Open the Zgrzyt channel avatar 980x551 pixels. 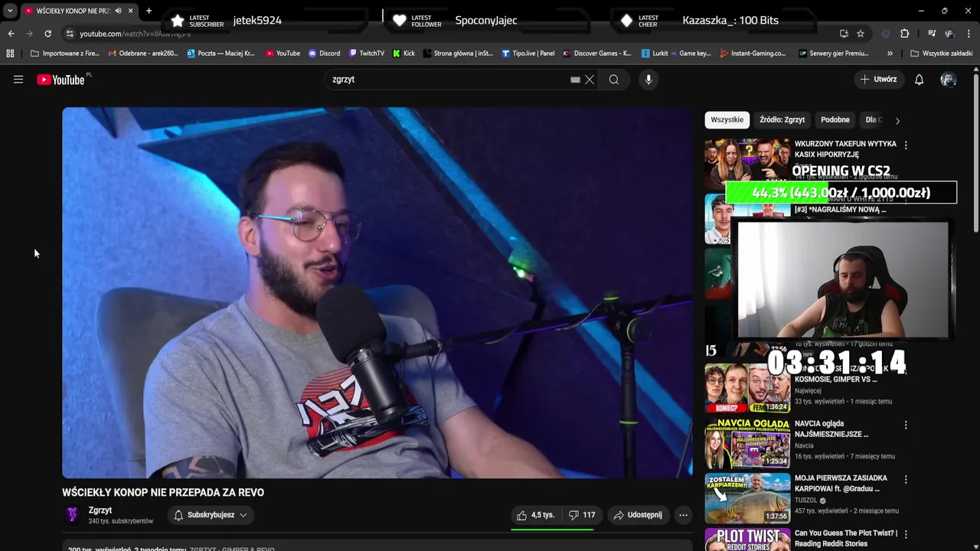tap(72, 515)
